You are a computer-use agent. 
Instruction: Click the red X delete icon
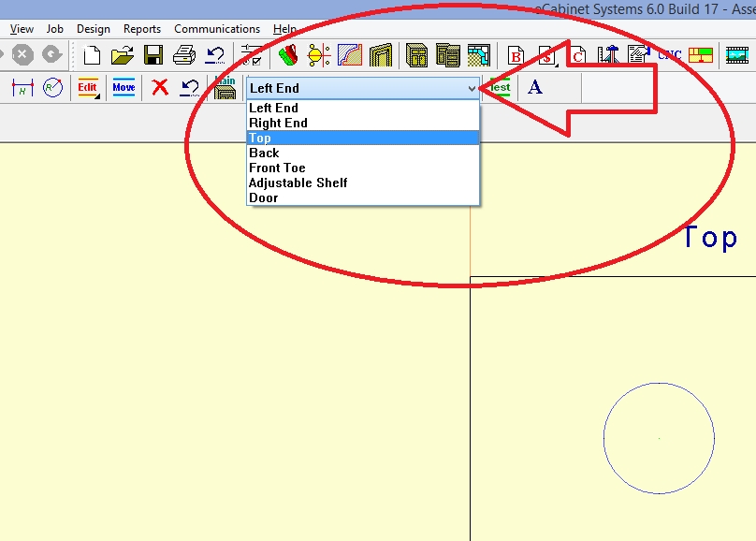(x=160, y=88)
